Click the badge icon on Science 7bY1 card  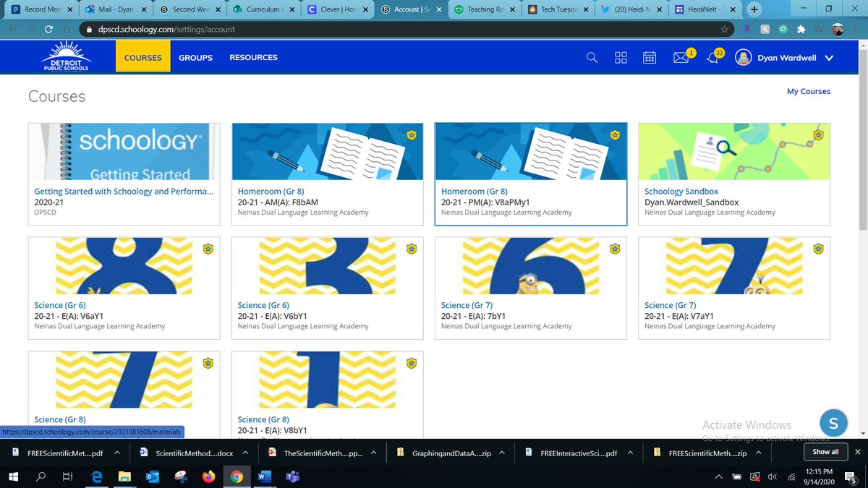(x=615, y=249)
